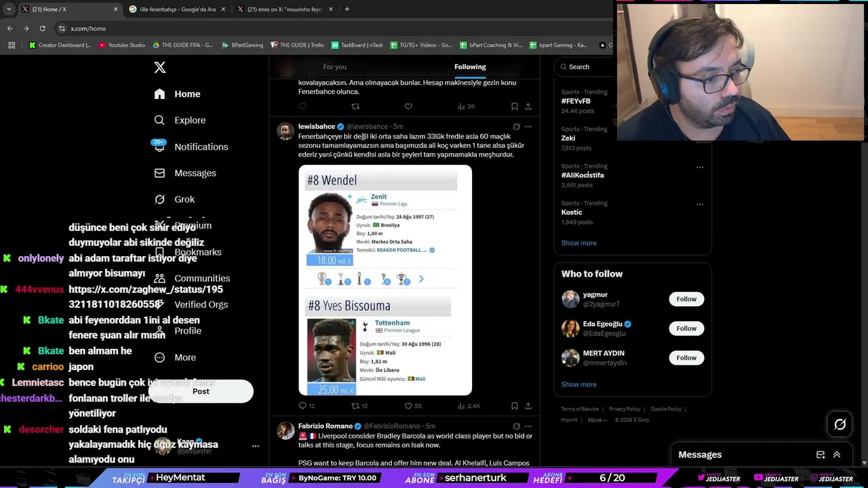The height and width of the screenshot is (488, 868).
Task: Reload the page in browser
Action: point(42,28)
